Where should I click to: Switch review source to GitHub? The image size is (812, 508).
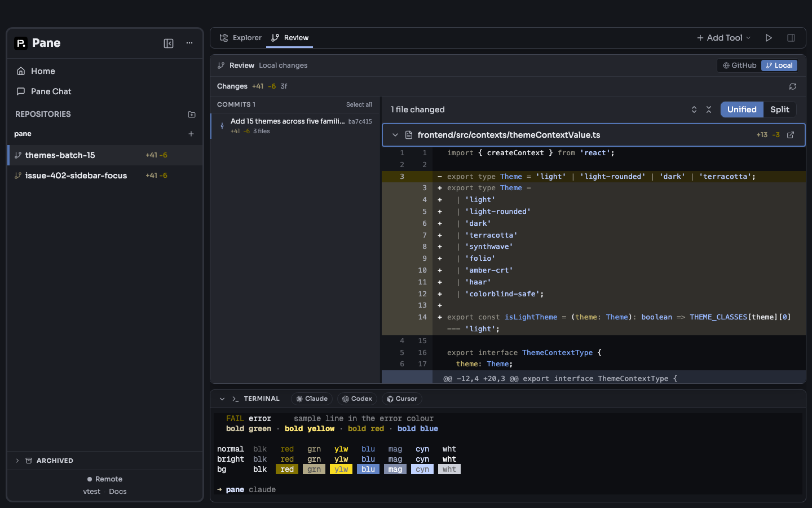[x=740, y=65]
